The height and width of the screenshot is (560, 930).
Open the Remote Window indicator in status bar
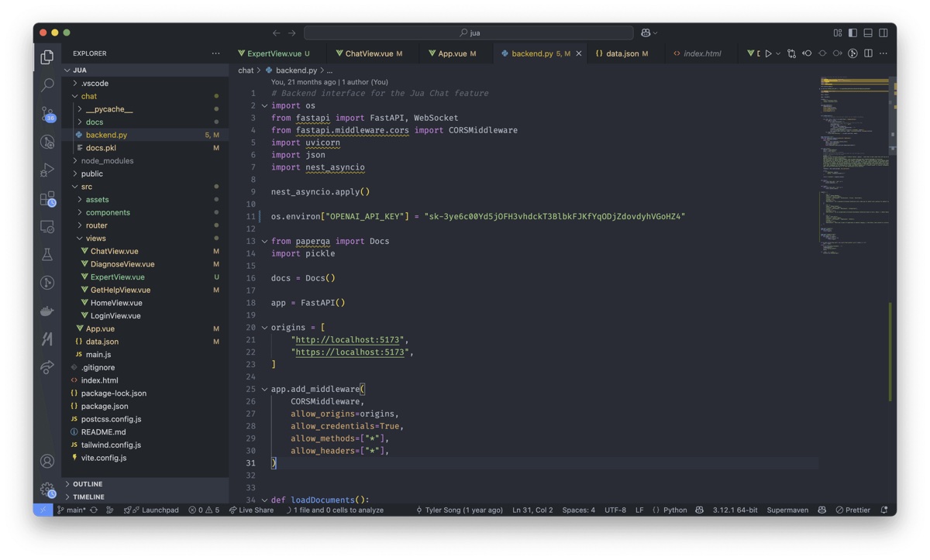click(x=43, y=510)
